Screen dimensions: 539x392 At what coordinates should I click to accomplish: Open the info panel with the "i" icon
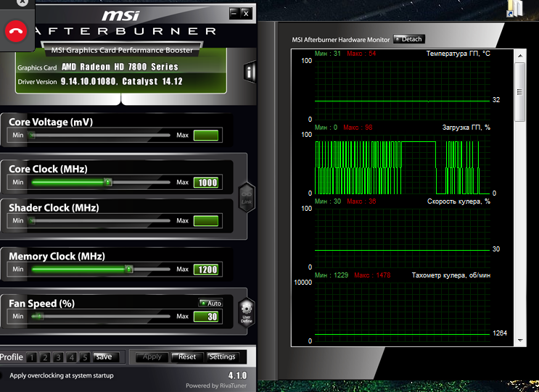tap(249, 71)
